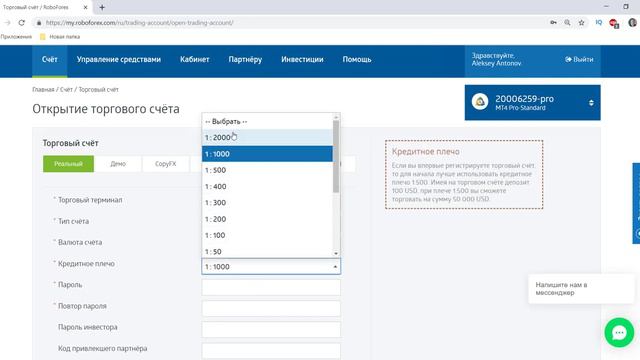The image size is (640, 360).
Task: Open the green chat messenger bubble
Action: [619, 333]
